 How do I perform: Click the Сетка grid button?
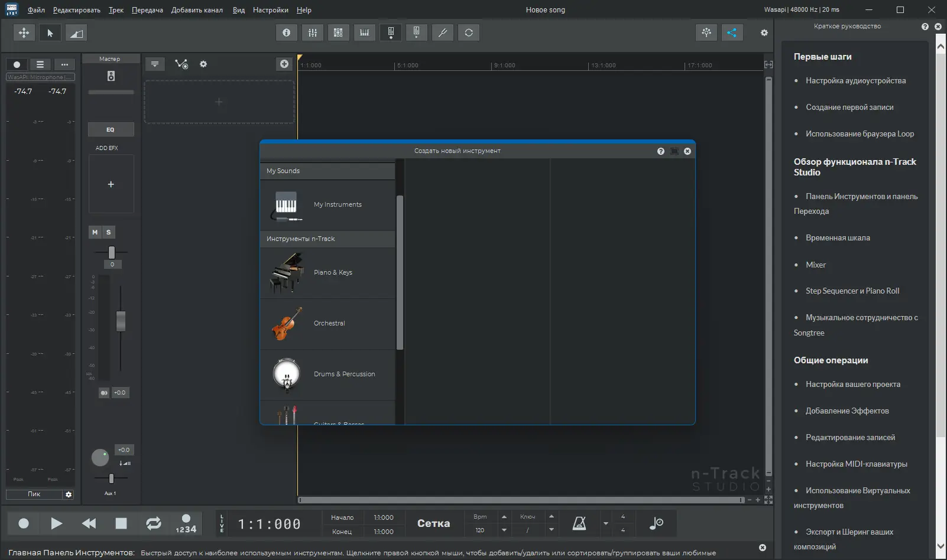[433, 523]
